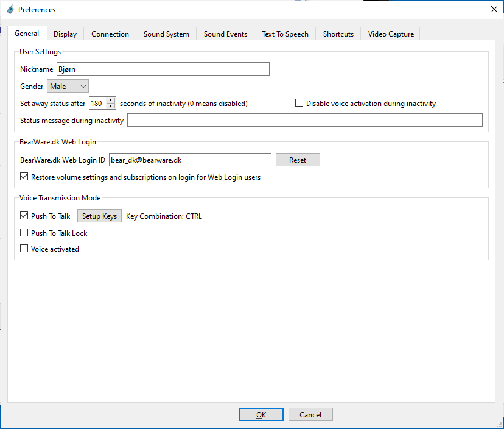Screen dimensions: 504x429
Task: Select the Sound Events tab
Action: pyautogui.click(x=225, y=34)
